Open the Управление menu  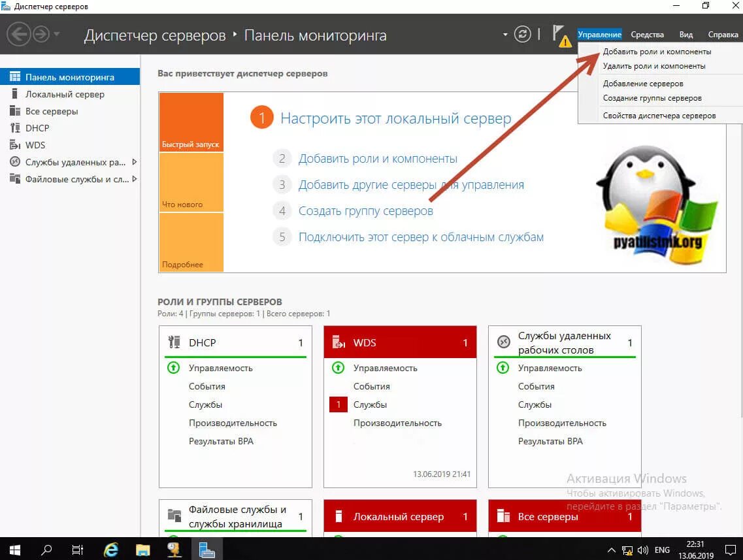(x=599, y=35)
